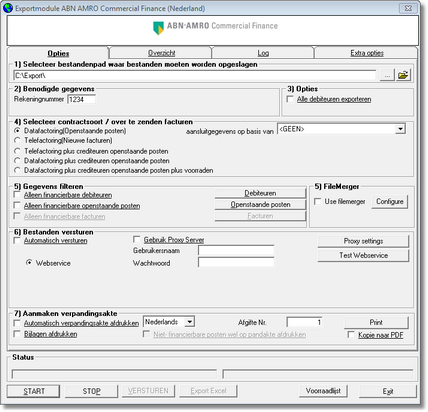Click the globe application icon in title bar
The height and width of the screenshot is (412, 428).
click(8, 8)
